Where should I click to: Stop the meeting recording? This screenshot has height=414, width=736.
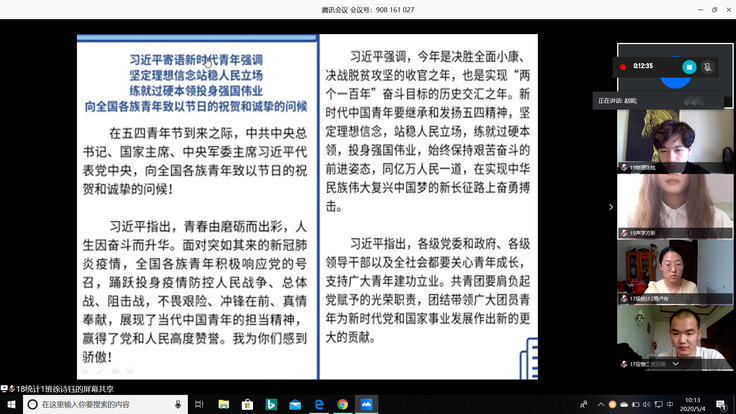pyautogui.click(x=688, y=66)
